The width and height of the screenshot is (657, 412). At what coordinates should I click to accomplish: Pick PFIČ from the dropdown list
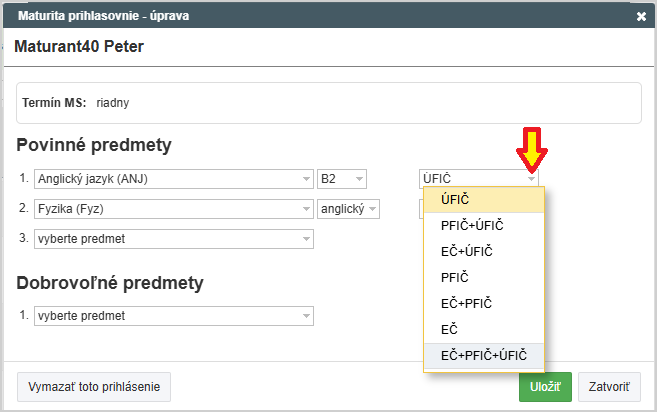point(484,277)
